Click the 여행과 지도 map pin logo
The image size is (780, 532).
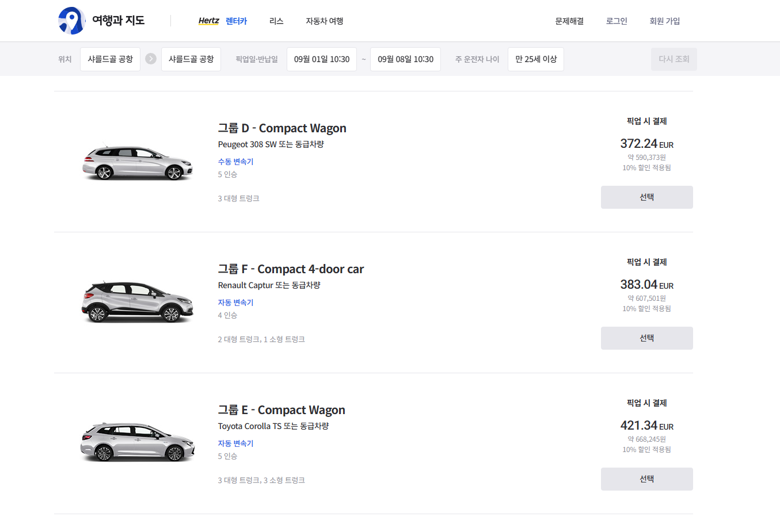72,21
